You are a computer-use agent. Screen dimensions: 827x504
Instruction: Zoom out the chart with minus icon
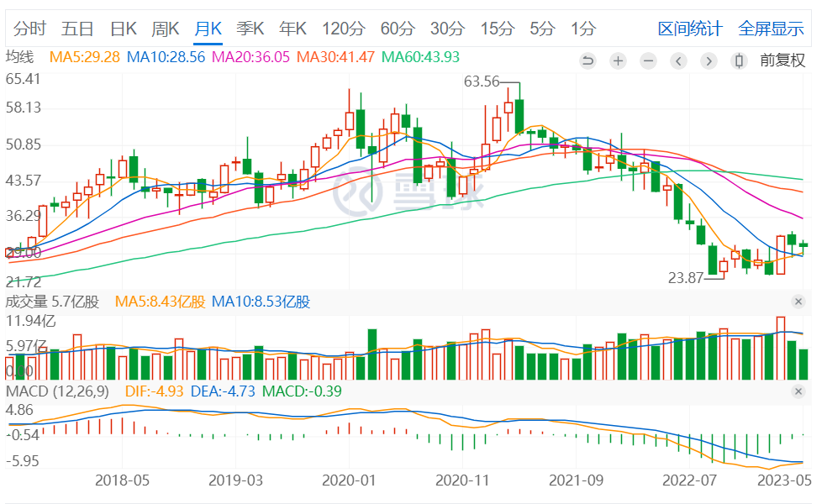point(648,60)
